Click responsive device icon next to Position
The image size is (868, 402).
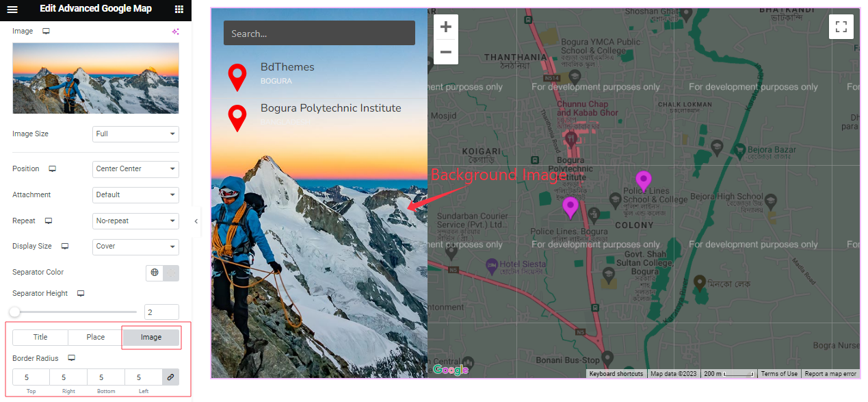click(x=52, y=169)
